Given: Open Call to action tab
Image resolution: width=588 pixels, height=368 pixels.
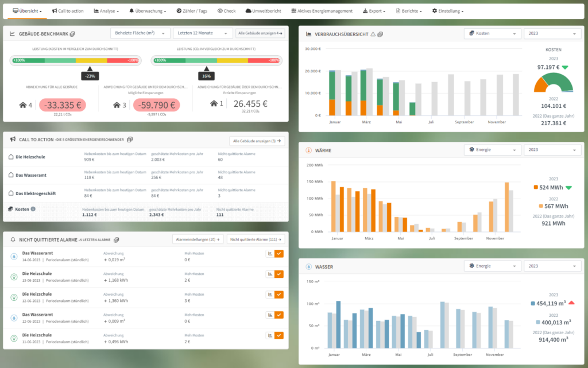Looking at the screenshot, I should point(68,11).
